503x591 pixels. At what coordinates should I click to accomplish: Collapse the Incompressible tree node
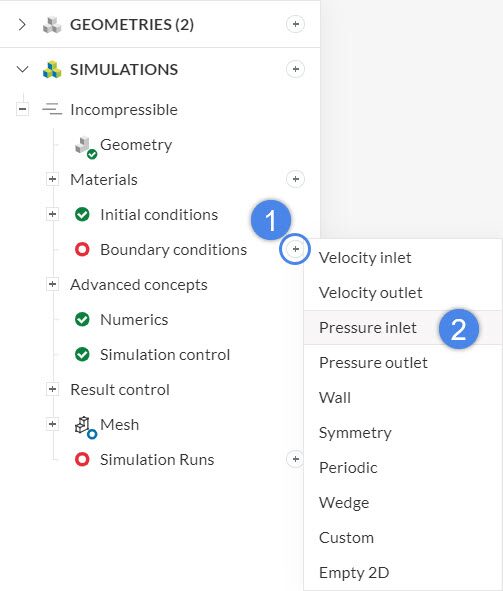pyautogui.click(x=23, y=110)
